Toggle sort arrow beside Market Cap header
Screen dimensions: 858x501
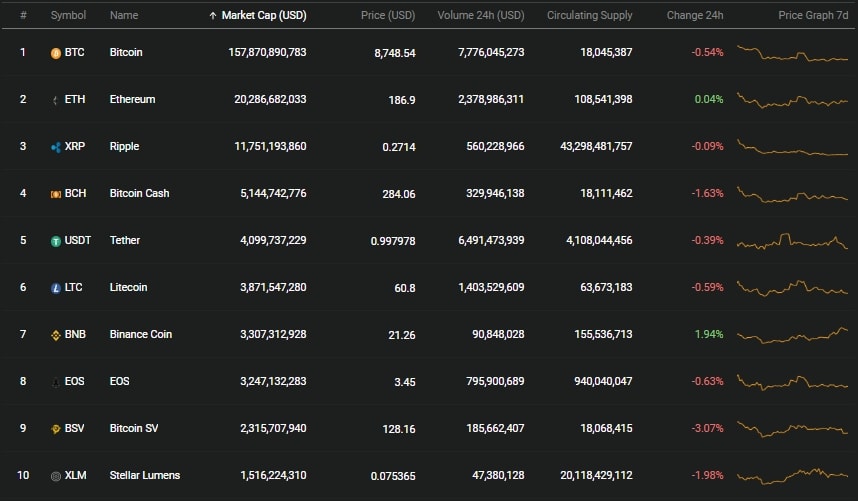213,16
